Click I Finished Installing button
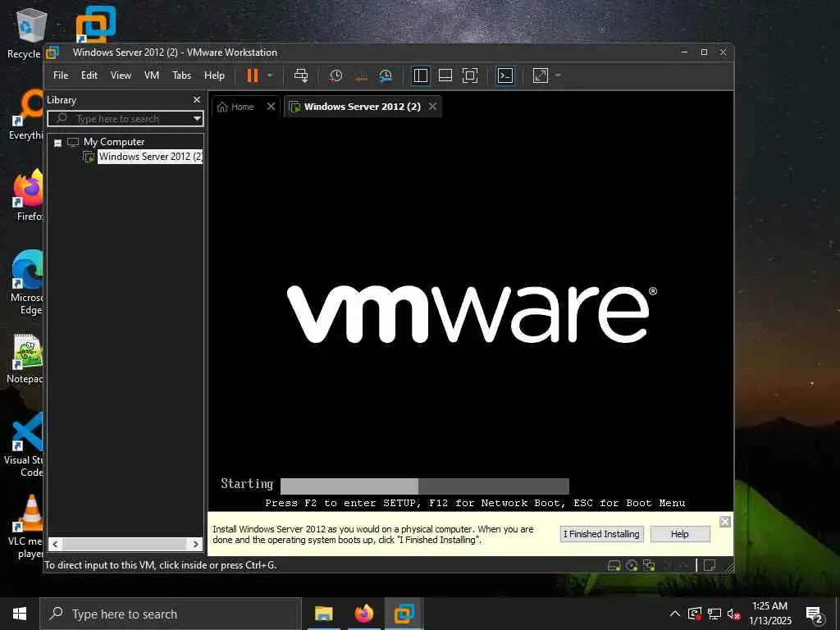Screen dimensions: 840x630 (601, 534)
